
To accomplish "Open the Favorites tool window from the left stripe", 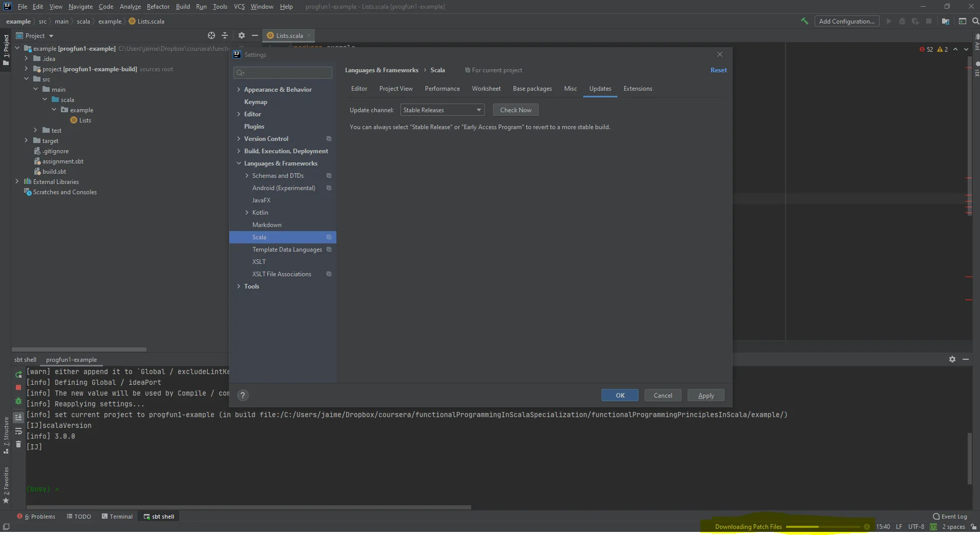I will [x=6, y=485].
